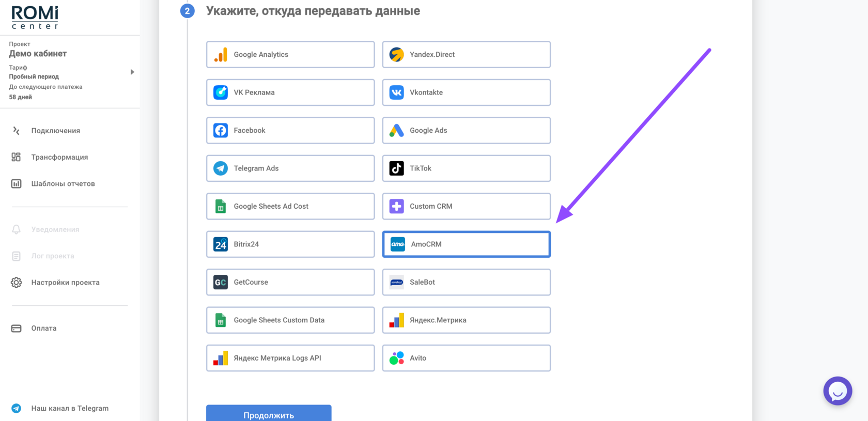
Task: Go to Трансформация section
Action: pos(59,157)
